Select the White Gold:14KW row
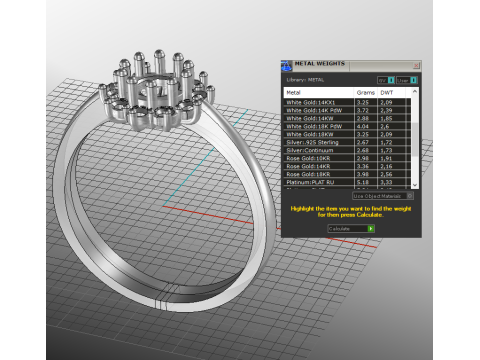The height and width of the screenshot is (360, 480). (347, 118)
